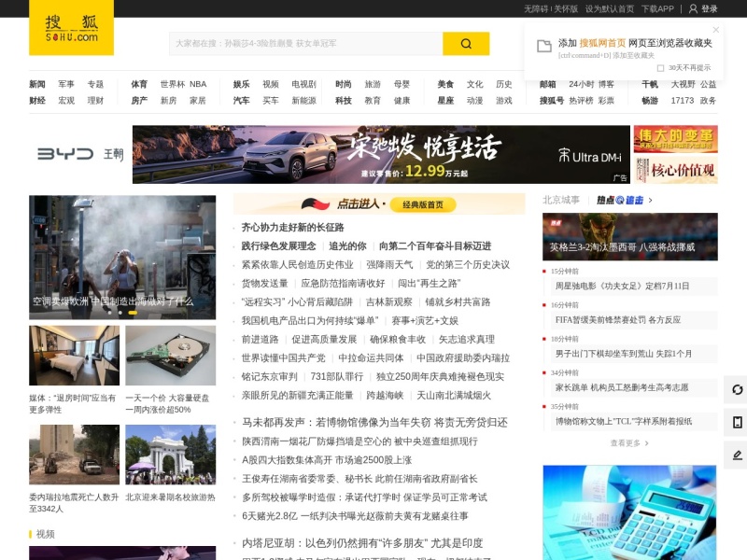Screen dimensions: 747x560
Task: Click 登录 in the top bar
Action: coord(709,8)
